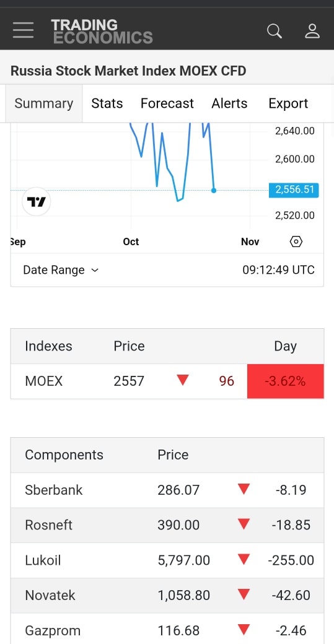Image resolution: width=334 pixels, height=644 pixels.
Task: Click the MOEX index link
Action: [x=43, y=381]
